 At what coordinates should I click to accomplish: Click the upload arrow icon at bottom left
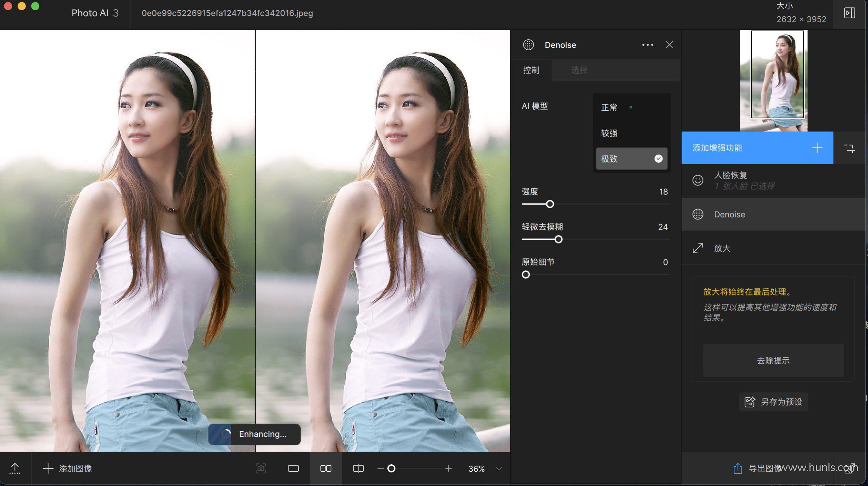[x=15, y=468]
